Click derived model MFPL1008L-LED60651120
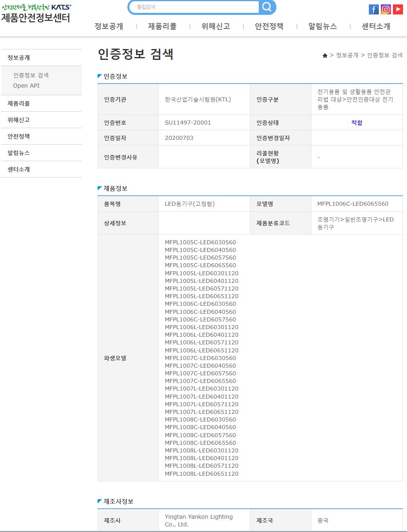This screenshot has width=407, height=532. pos(202,474)
